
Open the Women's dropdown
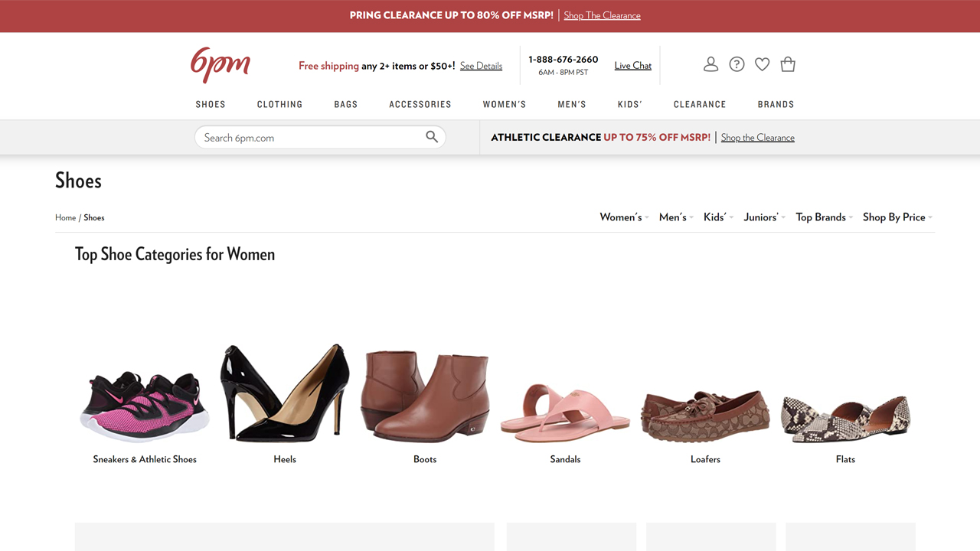621,217
